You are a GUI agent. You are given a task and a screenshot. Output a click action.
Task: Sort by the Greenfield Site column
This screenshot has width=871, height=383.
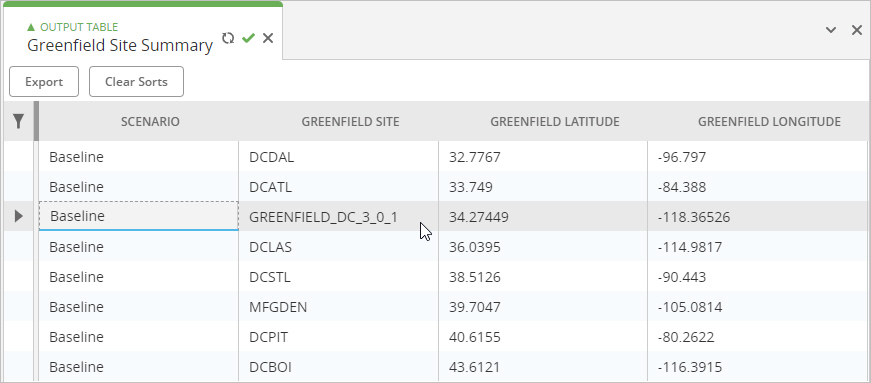pyautogui.click(x=350, y=121)
